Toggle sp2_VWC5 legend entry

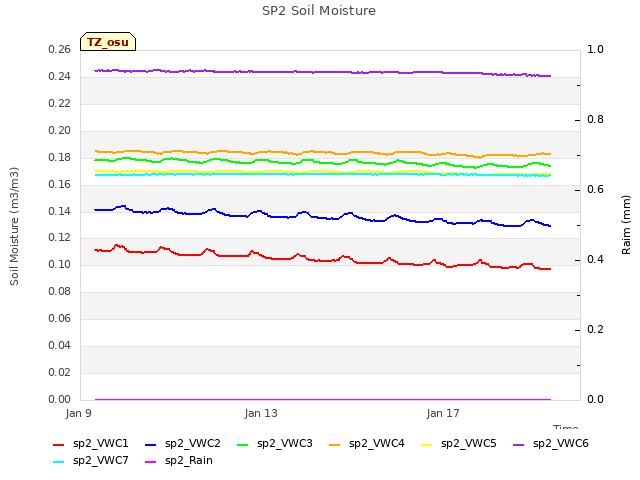pos(459,444)
